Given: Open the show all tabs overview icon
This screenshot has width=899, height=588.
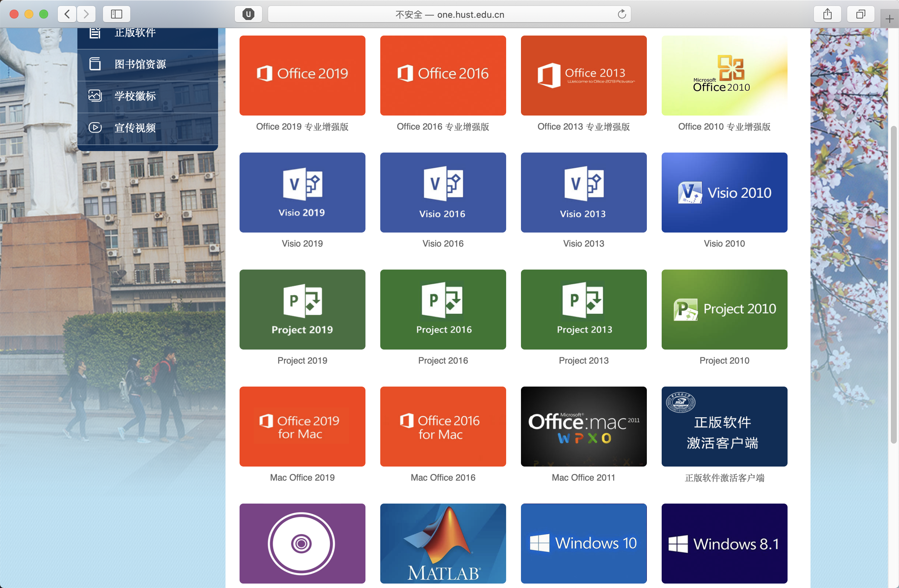Looking at the screenshot, I should (860, 14).
